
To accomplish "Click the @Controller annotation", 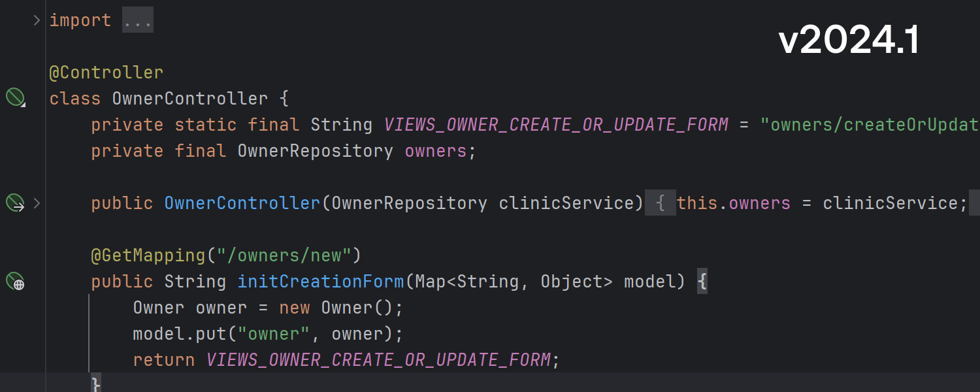I will [106, 72].
